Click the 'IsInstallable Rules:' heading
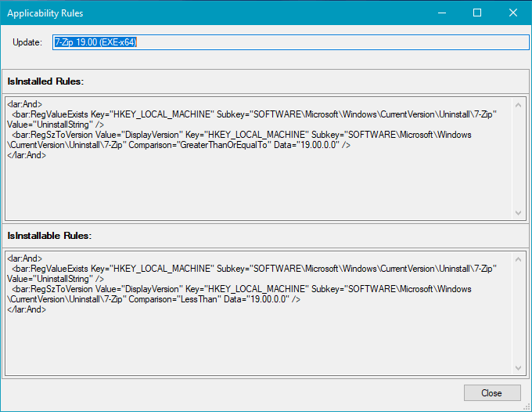The image size is (532, 412). coord(49,236)
